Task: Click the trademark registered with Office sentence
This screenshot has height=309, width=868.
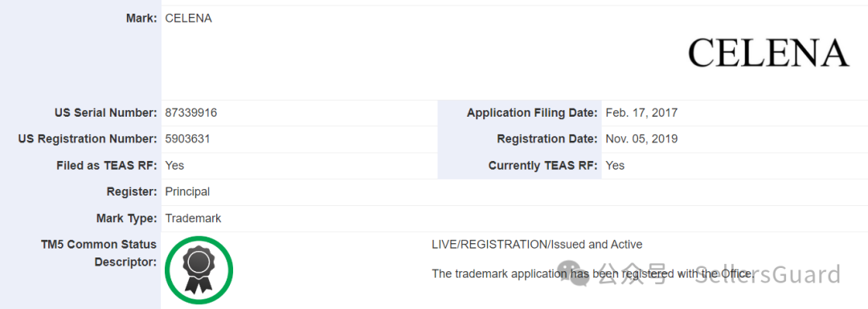Action: 593,274
